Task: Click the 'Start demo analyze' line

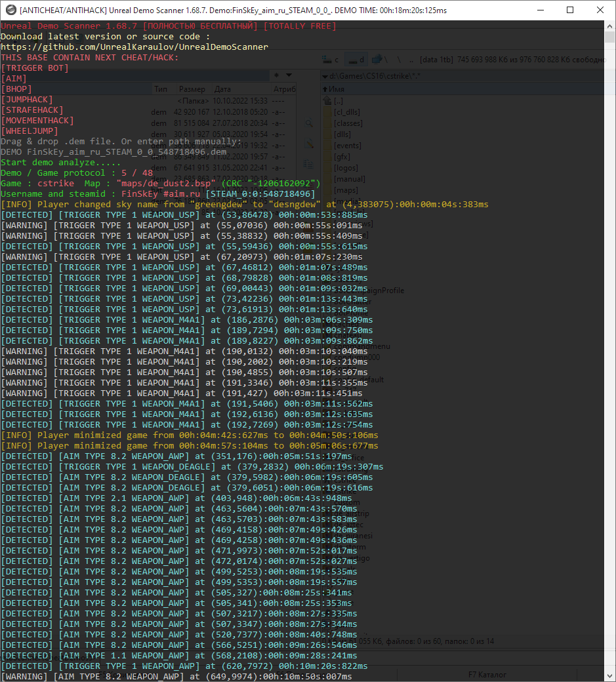Action: (61, 162)
